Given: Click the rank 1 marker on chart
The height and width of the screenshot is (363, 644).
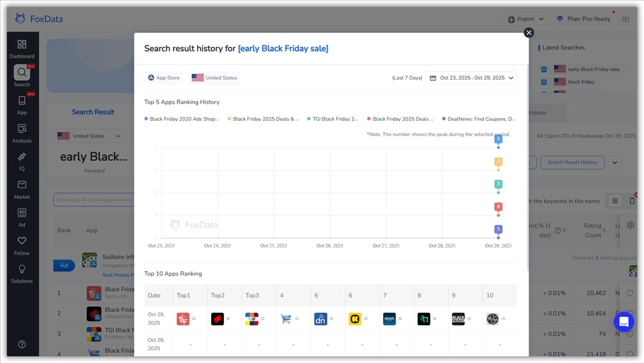Looking at the screenshot, I should click(498, 139).
